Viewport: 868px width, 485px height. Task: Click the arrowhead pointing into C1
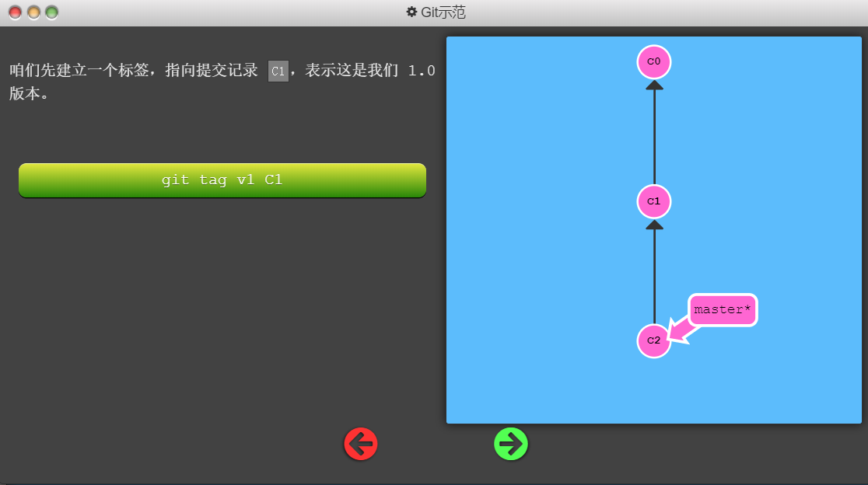point(654,225)
